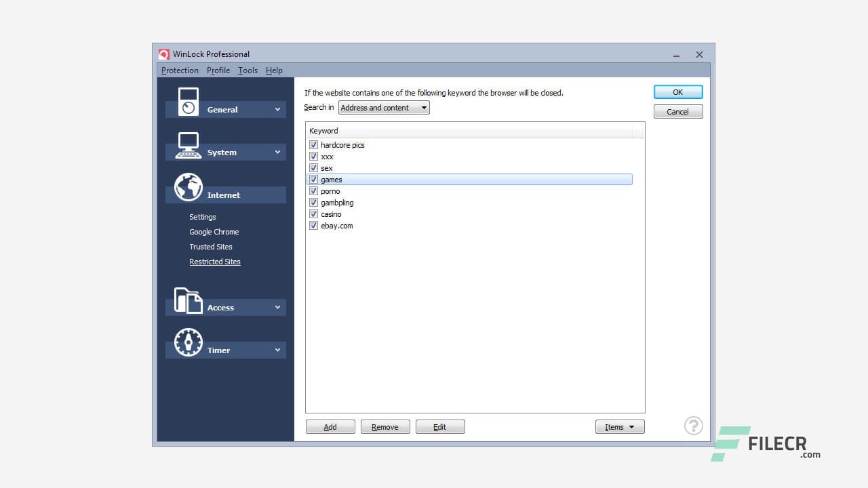Select Restricted Sites in sidebar
The width and height of the screenshot is (868, 488).
[x=215, y=262]
